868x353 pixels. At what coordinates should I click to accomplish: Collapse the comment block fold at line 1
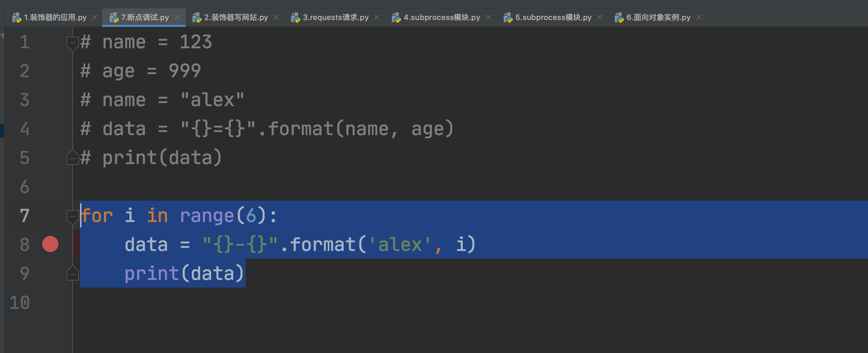coord(72,44)
